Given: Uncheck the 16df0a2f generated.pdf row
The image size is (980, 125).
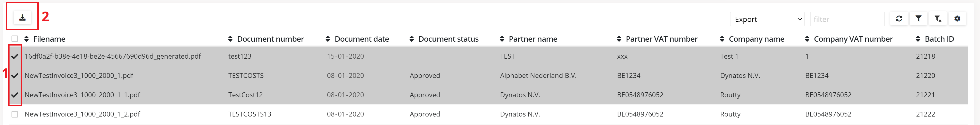Looking at the screenshot, I should click(x=15, y=56).
